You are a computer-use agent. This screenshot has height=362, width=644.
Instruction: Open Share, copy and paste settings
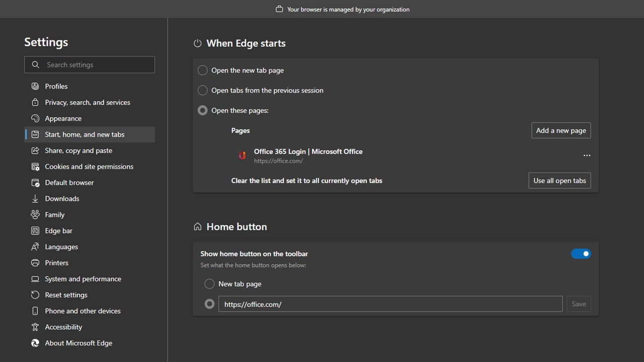coord(90,151)
